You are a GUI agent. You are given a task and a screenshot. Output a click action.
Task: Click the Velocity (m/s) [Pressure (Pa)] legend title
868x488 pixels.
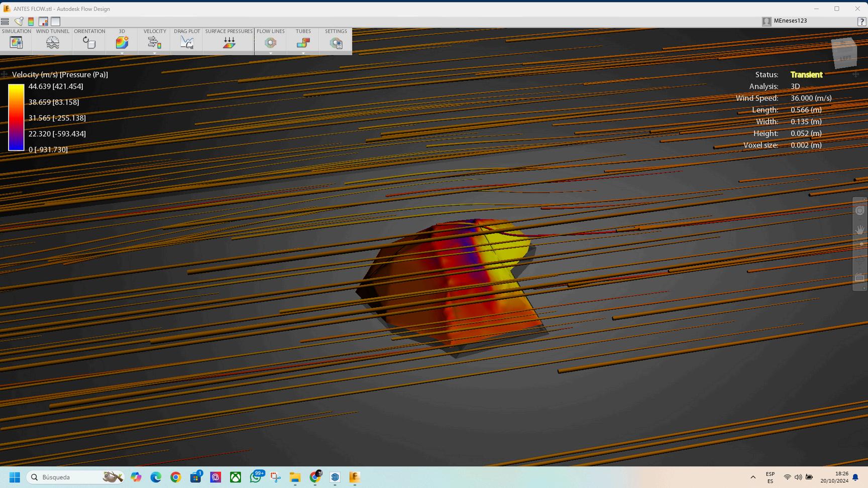pos(60,74)
